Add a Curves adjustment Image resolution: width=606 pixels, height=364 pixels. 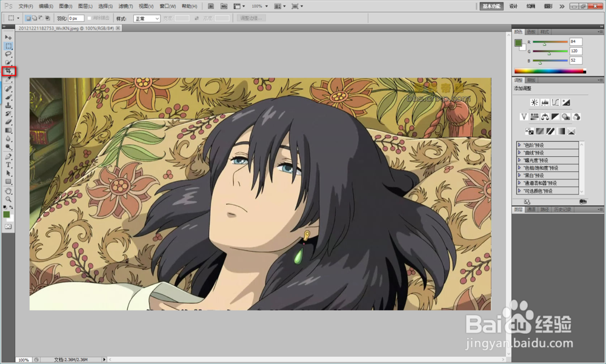click(555, 102)
